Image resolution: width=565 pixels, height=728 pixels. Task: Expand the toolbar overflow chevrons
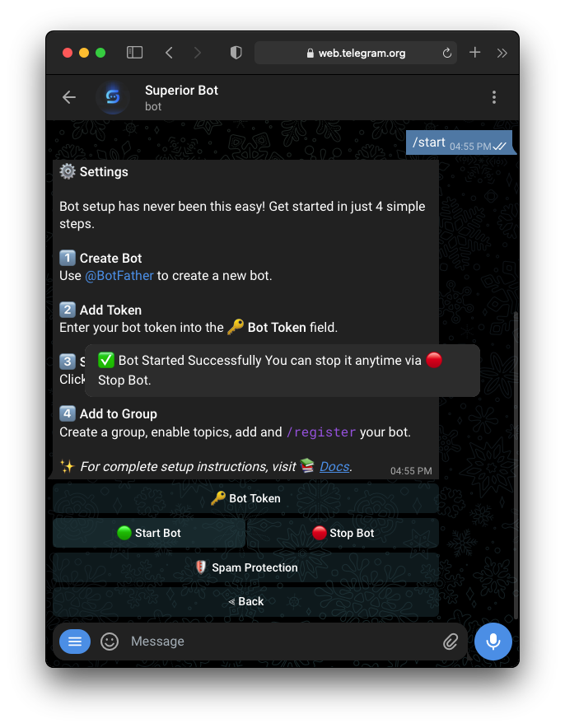point(502,53)
